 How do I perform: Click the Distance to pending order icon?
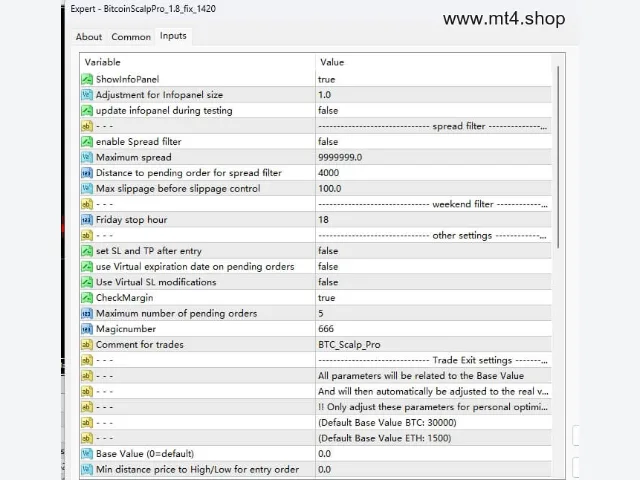click(x=87, y=173)
